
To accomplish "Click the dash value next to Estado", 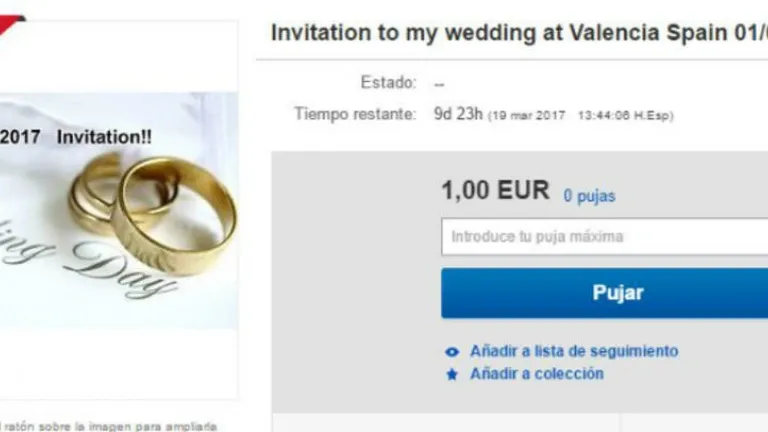I will coord(439,85).
